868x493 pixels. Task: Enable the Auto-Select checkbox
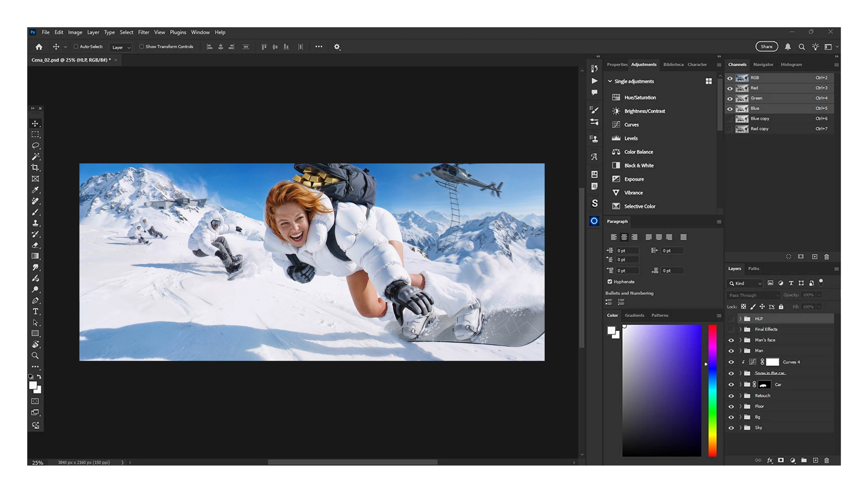tap(76, 47)
